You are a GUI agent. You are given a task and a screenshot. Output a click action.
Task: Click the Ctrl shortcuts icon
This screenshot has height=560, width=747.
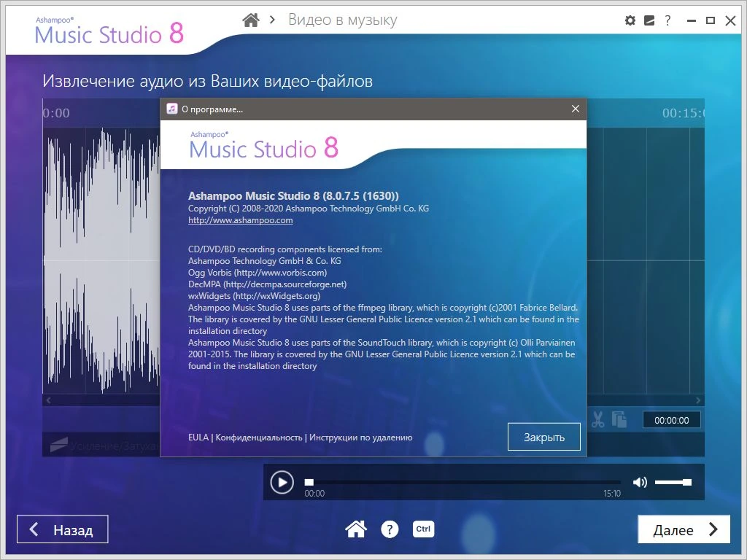click(423, 529)
